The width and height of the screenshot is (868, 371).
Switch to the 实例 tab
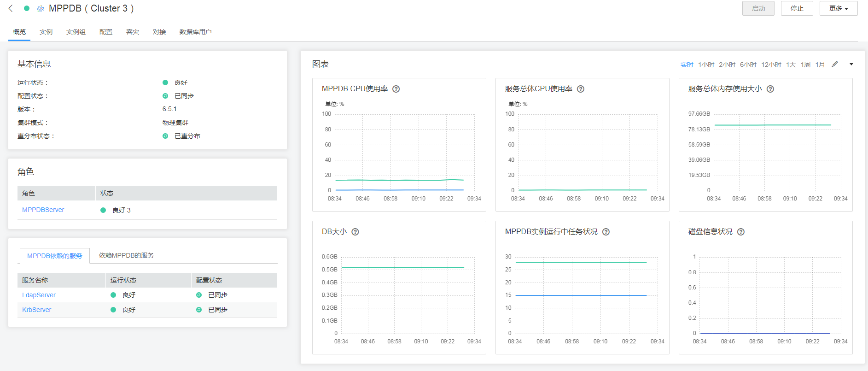pyautogui.click(x=46, y=32)
